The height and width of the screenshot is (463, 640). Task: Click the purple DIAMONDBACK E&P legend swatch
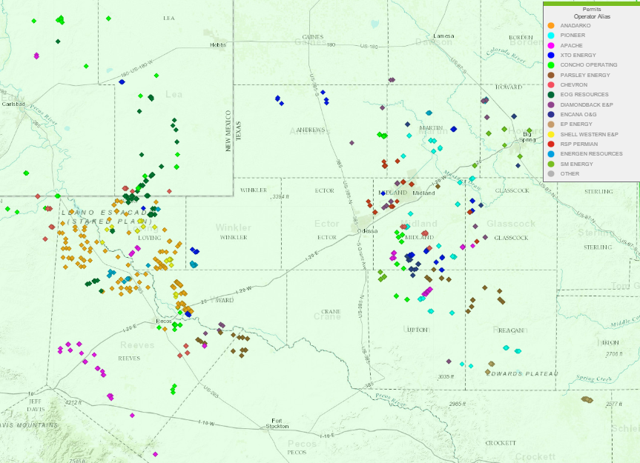[551, 105]
